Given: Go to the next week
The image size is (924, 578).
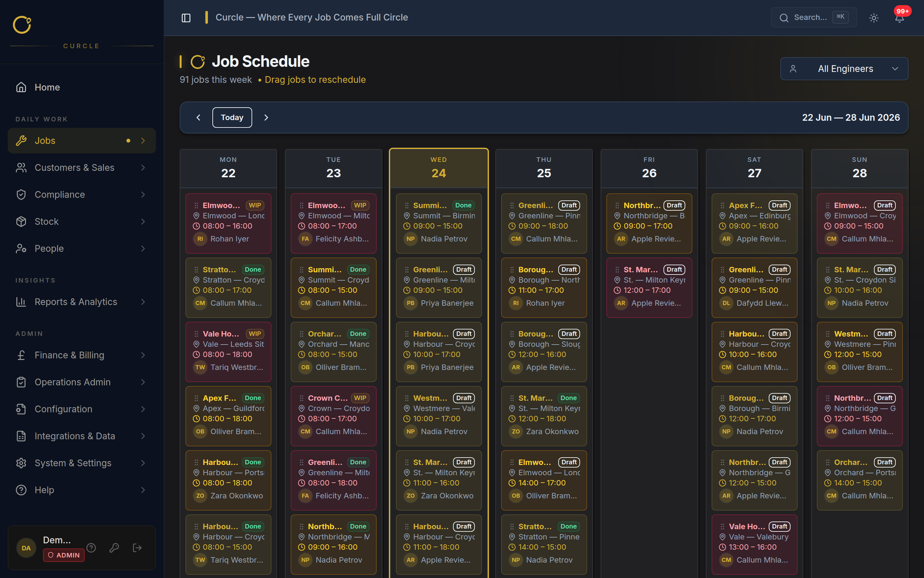Looking at the screenshot, I should pyautogui.click(x=266, y=117).
